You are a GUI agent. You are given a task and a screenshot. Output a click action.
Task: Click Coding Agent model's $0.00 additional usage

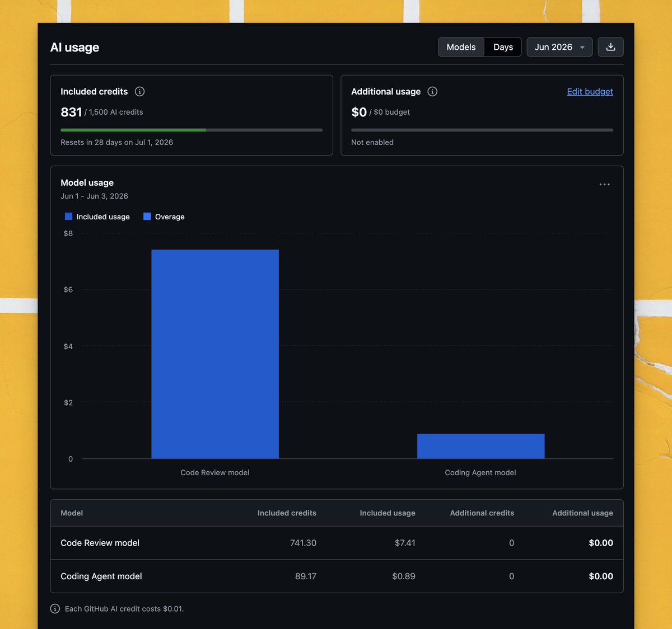[x=601, y=576]
